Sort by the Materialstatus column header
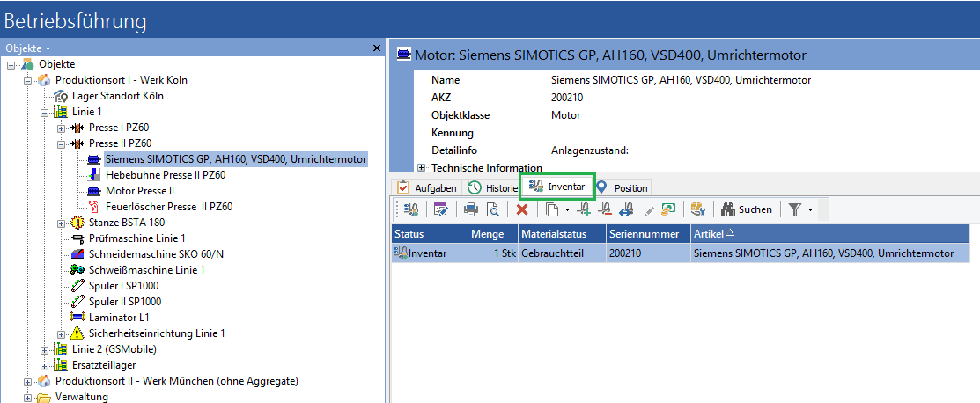This screenshot has width=980, height=403. click(x=562, y=234)
